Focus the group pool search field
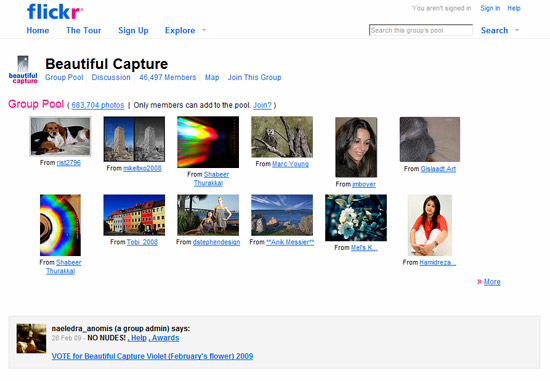 pyautogui.click(x=421, y=30)
